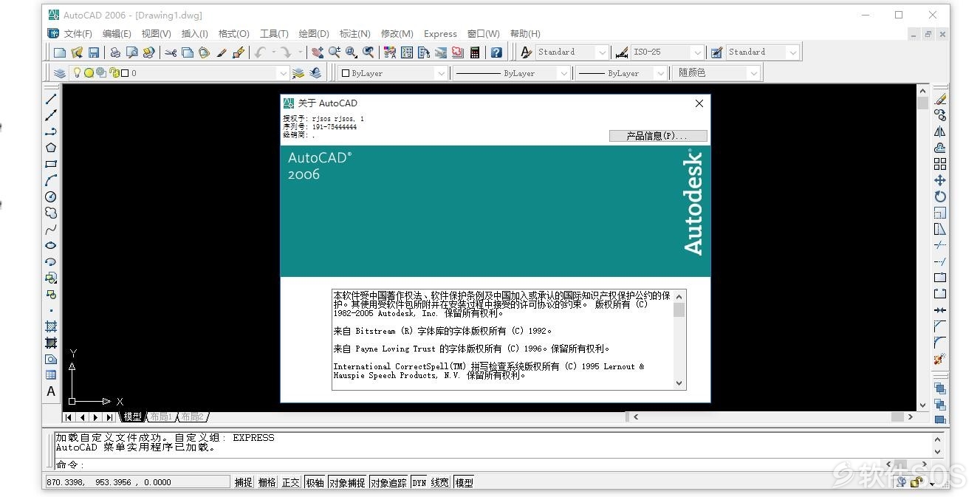Image resolution: width=980 pixels, height=497 pixels.
Task: Click the Move modify tool
Action: [940, 180]
